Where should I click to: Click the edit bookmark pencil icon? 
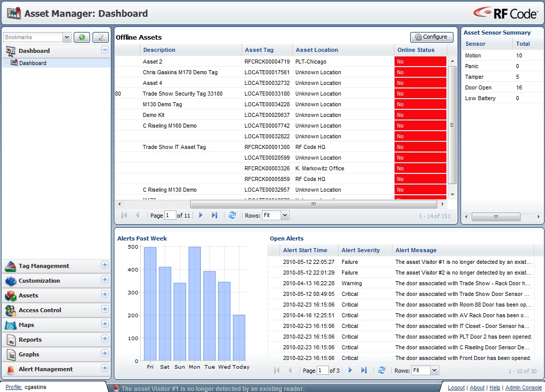[101, 37]
